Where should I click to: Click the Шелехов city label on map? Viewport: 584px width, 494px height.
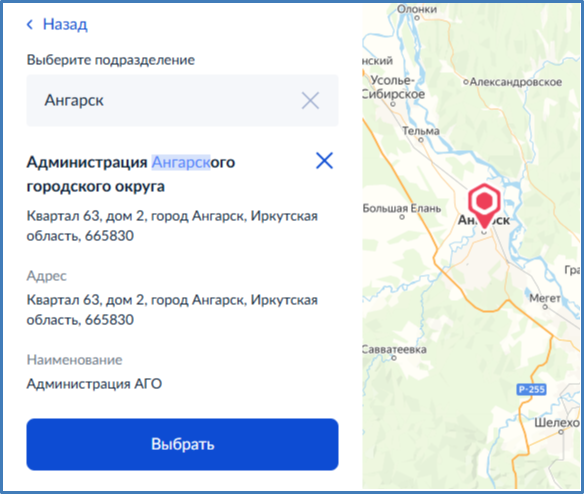click(x=557, y=422)
